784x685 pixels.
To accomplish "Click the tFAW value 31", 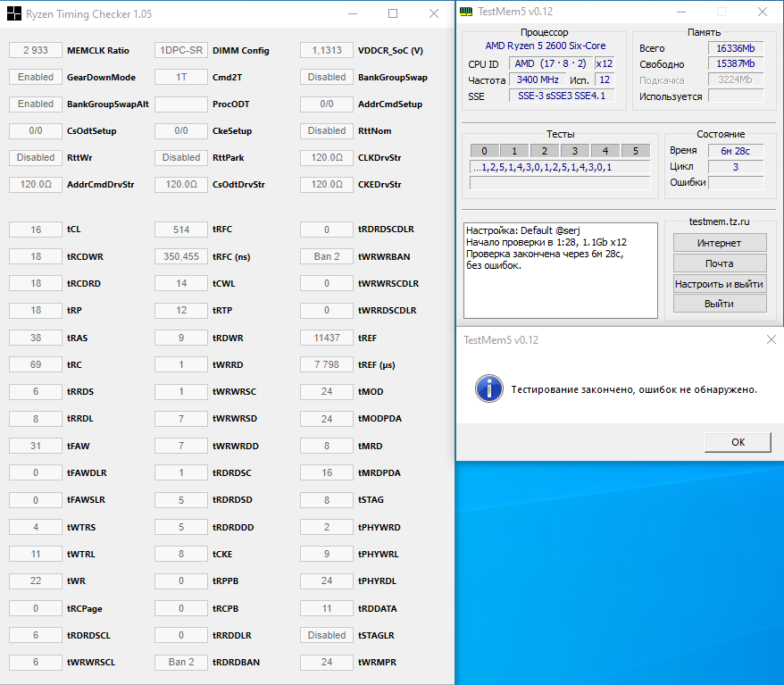I will pyautogui.click(x=36, y=446).
